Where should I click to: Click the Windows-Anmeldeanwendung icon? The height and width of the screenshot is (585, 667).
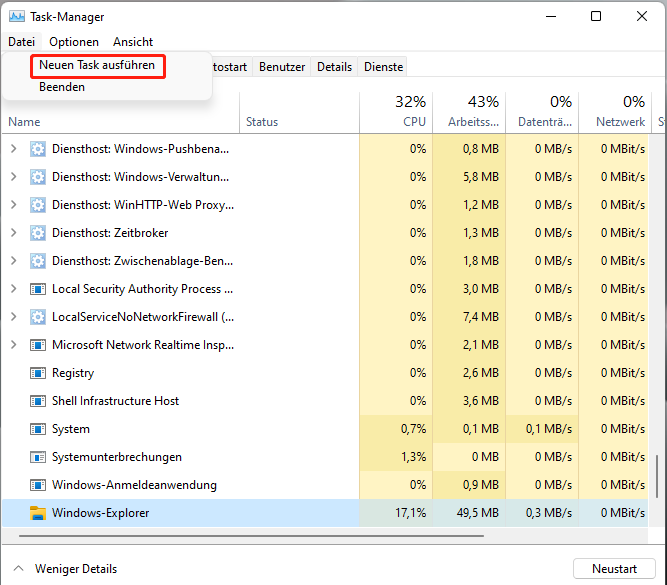point(38,485)
